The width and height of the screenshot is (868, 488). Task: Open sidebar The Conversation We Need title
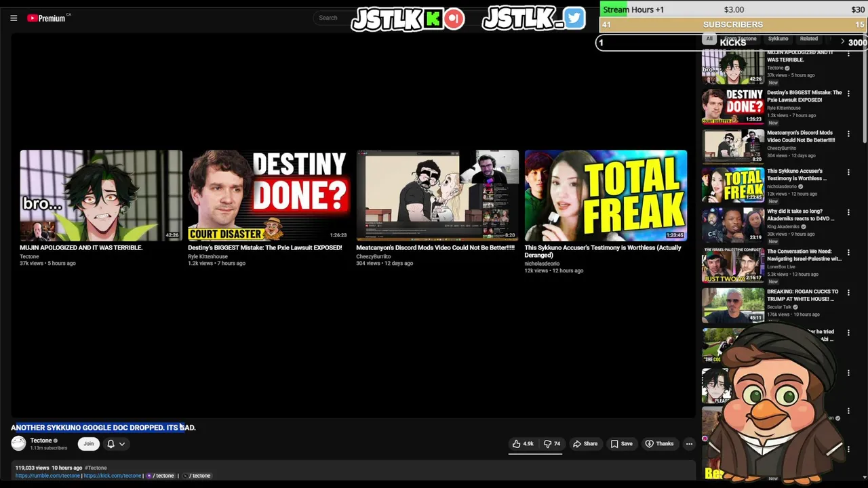(x=804, y=255)
